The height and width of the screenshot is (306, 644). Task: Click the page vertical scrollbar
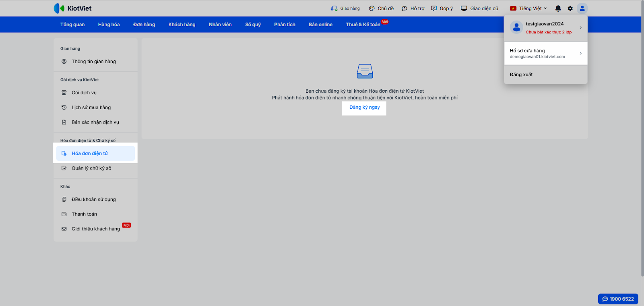point(642,139)
